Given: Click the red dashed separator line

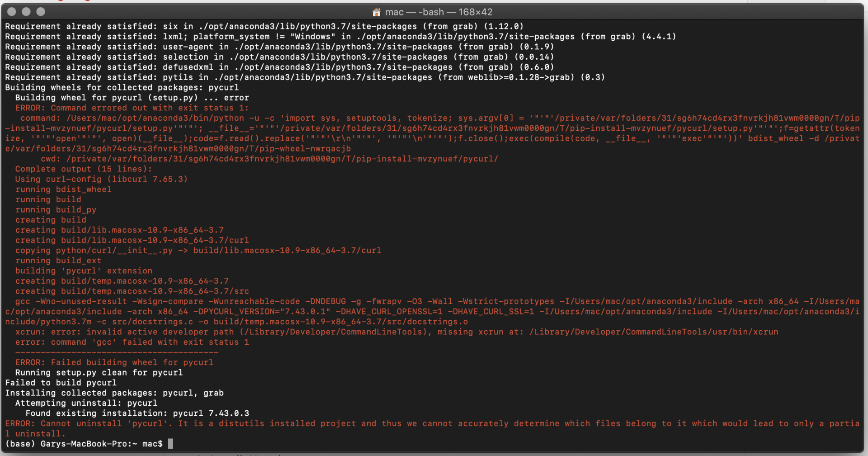Looking at the screenshot, I should (x=117, y=352).
